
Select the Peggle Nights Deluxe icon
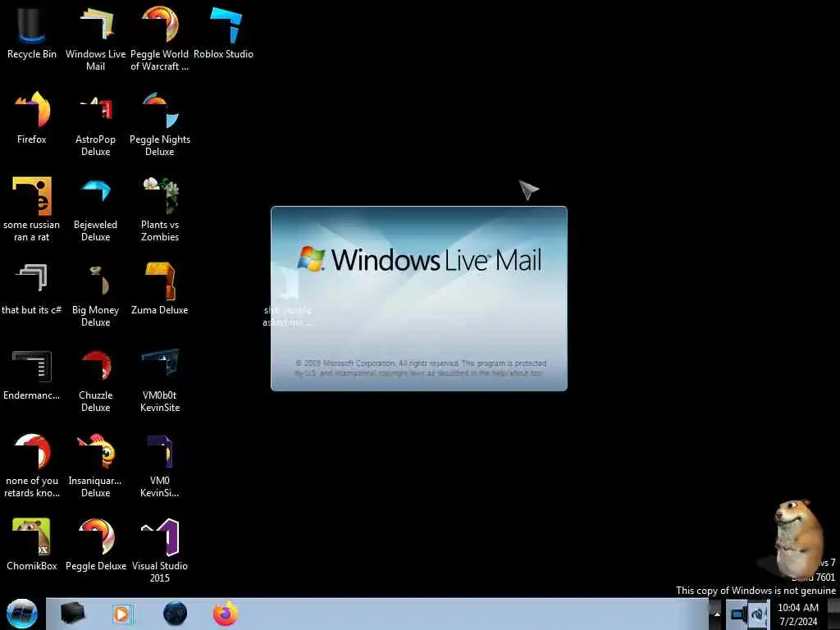pyautogui.click(x=160, y=125)
